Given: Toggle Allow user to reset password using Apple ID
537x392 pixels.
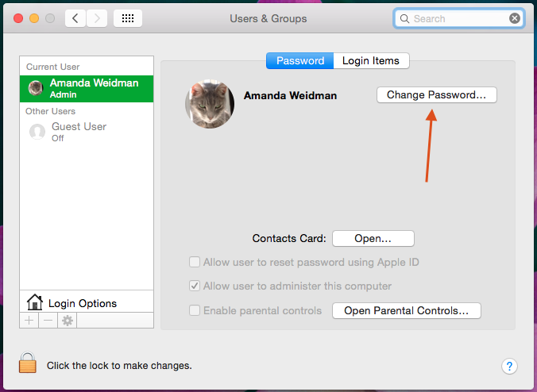Looking at the screenshot, I should pos(195,262).
